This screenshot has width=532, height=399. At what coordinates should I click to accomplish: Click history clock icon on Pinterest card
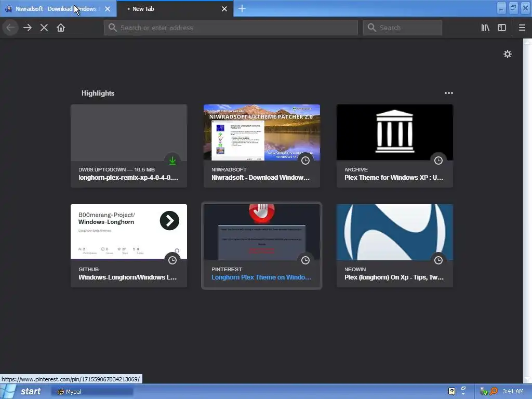point(305,260)
